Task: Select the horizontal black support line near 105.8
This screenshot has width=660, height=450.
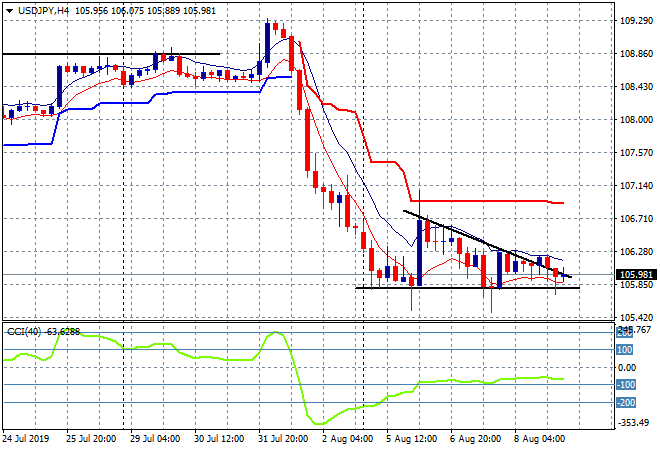Action: click(450, 288)
